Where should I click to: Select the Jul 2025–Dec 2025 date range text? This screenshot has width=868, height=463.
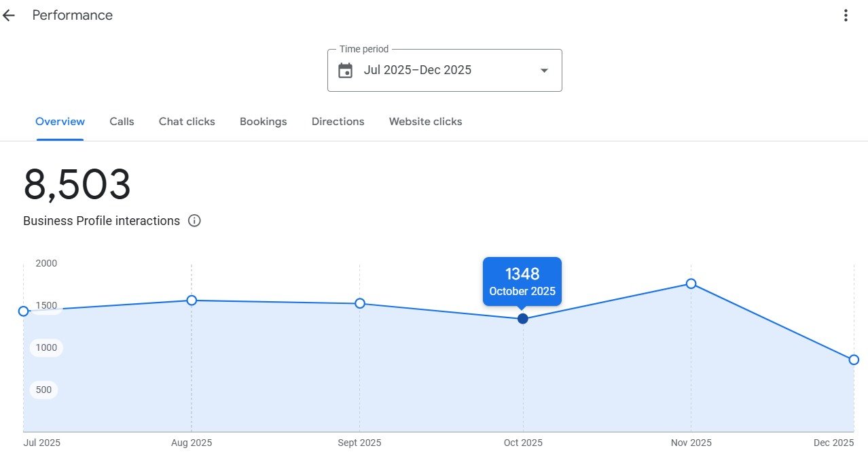coord(417,70)
